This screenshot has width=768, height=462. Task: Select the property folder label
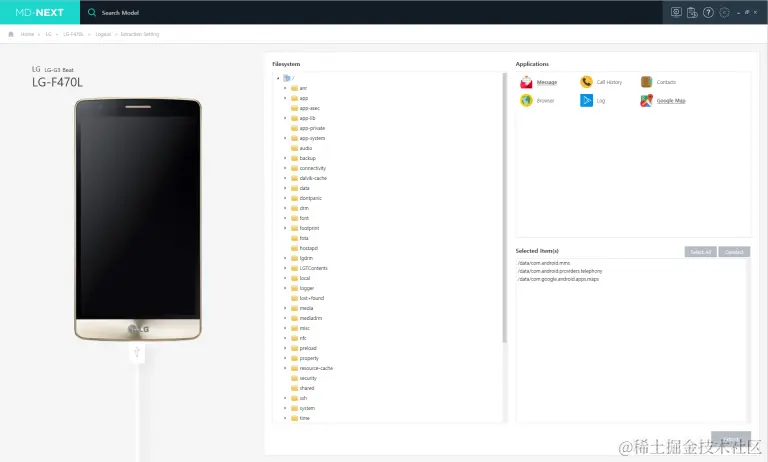309,358
